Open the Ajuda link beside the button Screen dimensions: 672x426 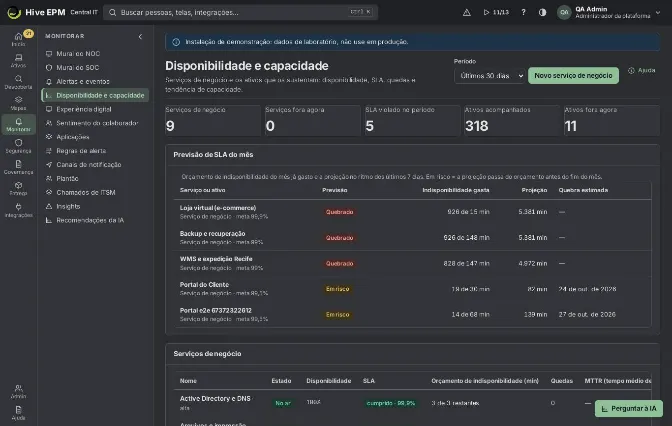click(x=642, y=70)
